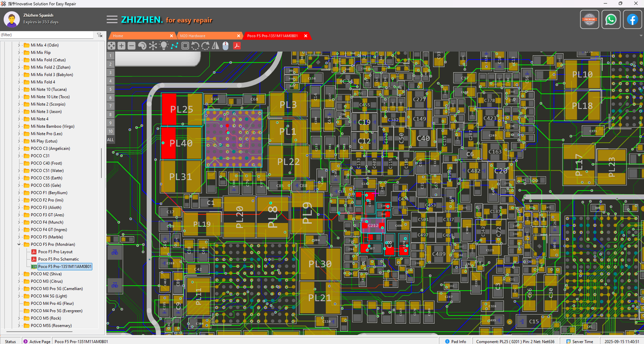The height and width of the screenshot is (344, 644).
Task: Click the pan/move view tool icon
Action: coord(111,46)
